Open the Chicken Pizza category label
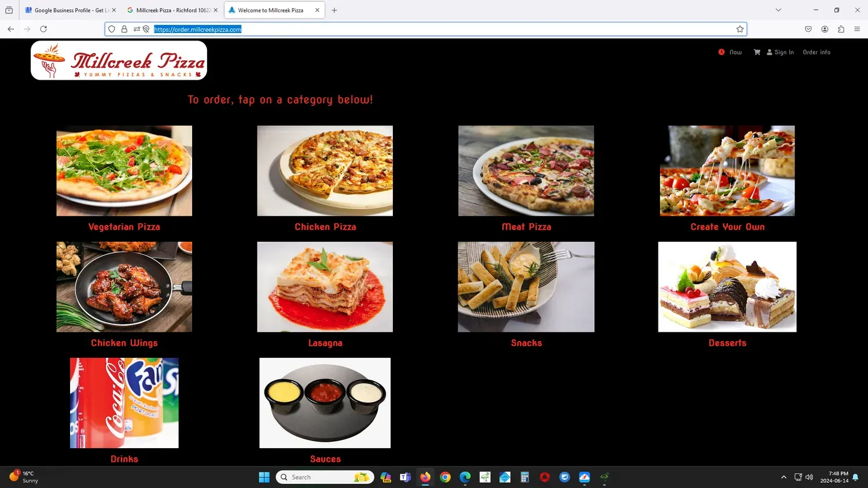 point(325,227)
